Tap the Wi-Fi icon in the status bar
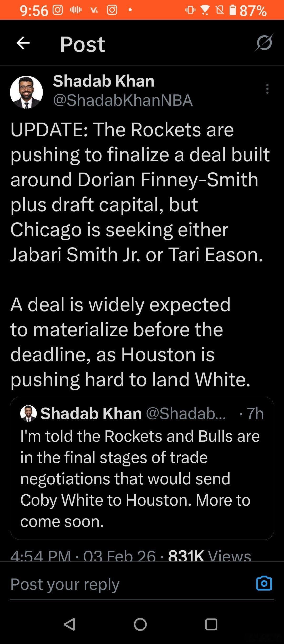Viewport: 284px width, 644px height. coord(204,10)
